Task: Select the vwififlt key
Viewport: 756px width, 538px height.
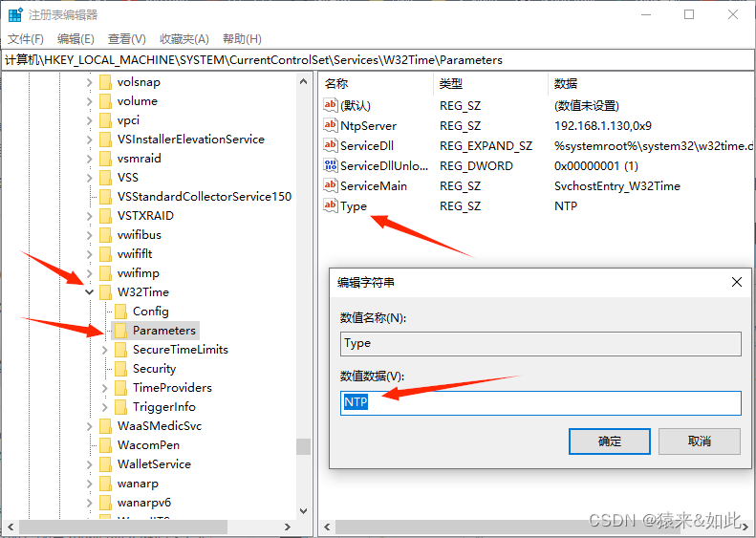Action: (135, 254)
